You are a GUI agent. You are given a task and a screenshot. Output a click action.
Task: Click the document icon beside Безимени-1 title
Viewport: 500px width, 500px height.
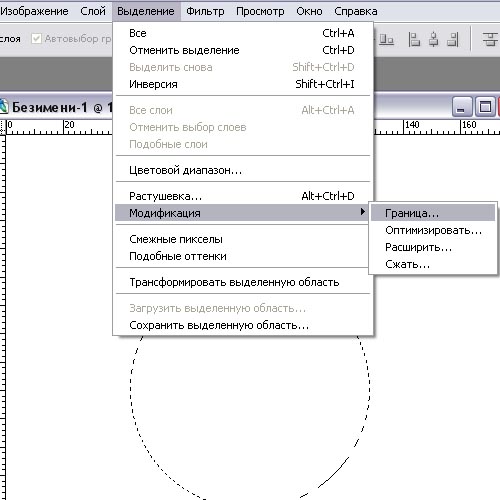3,107
